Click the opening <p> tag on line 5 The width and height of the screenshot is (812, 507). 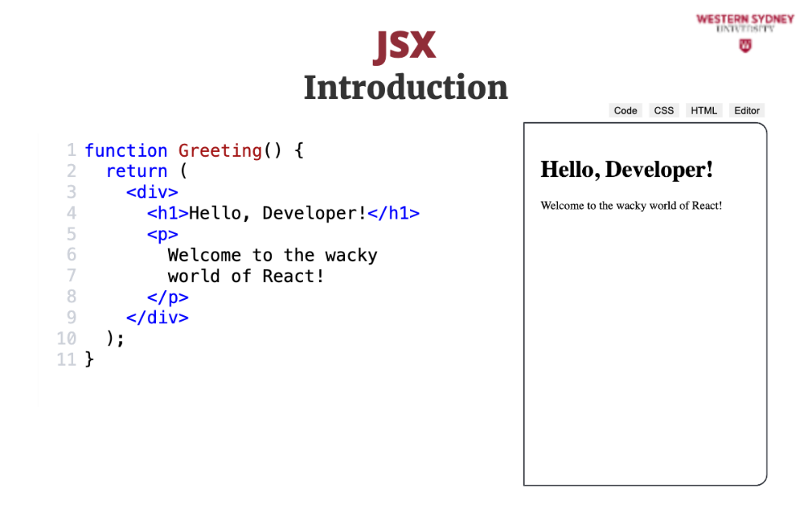(162, 234)
